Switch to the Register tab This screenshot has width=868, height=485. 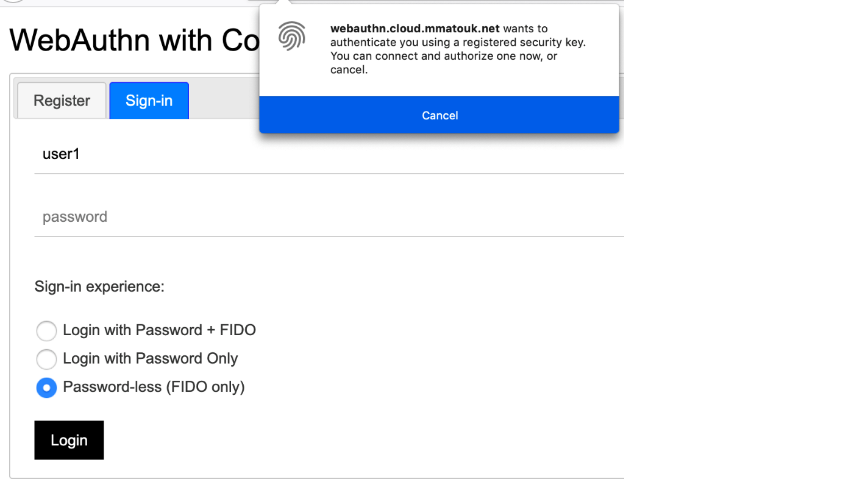click(x=60, y=100)
